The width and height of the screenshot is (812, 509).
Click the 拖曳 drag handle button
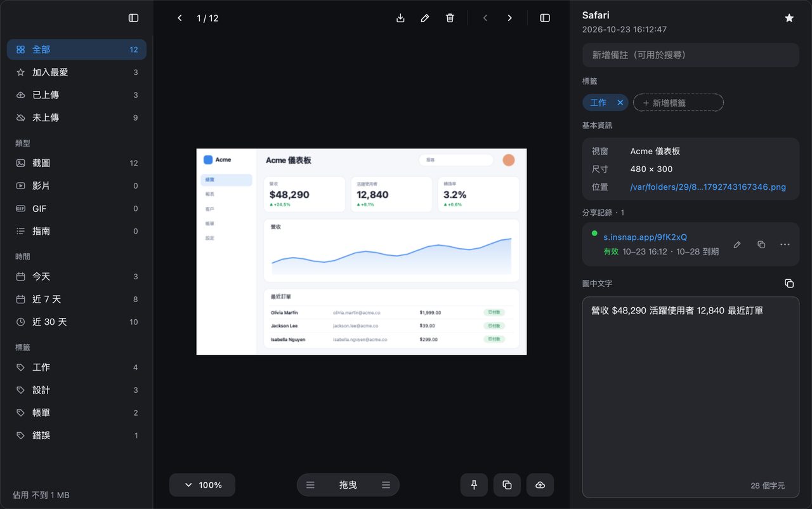348,485
